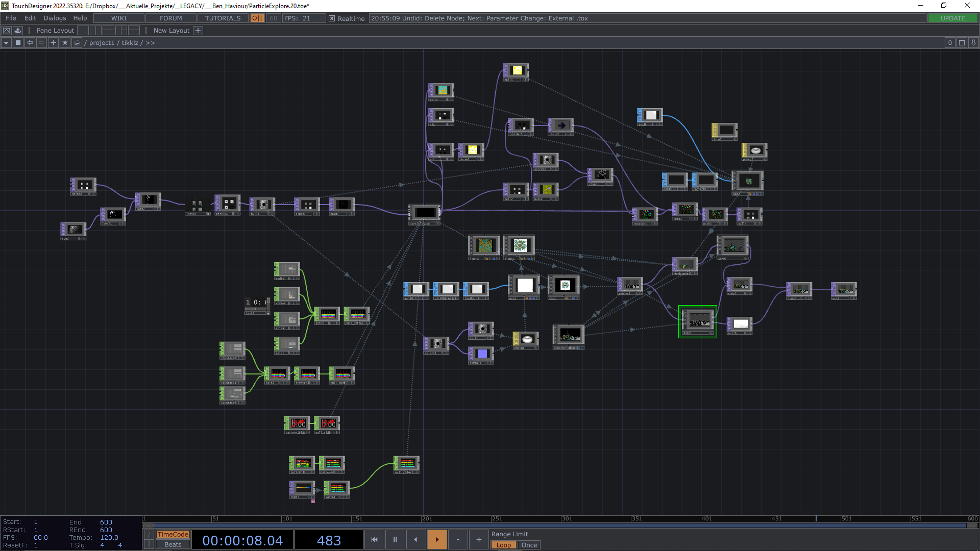Click the TUTORIALS button
The image size is (980, 551).
click(x=223, y=18)
